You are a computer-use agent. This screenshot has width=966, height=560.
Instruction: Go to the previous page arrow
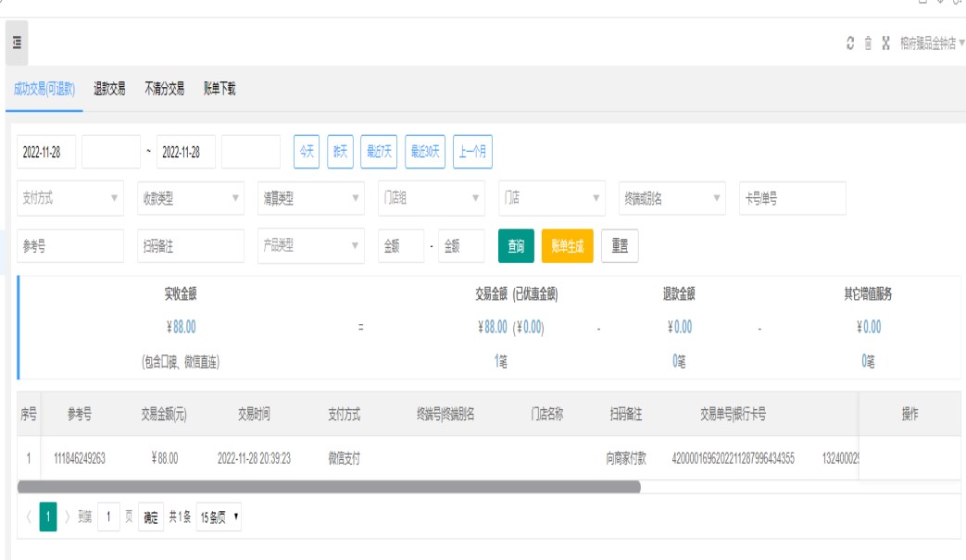coord(28,516)
